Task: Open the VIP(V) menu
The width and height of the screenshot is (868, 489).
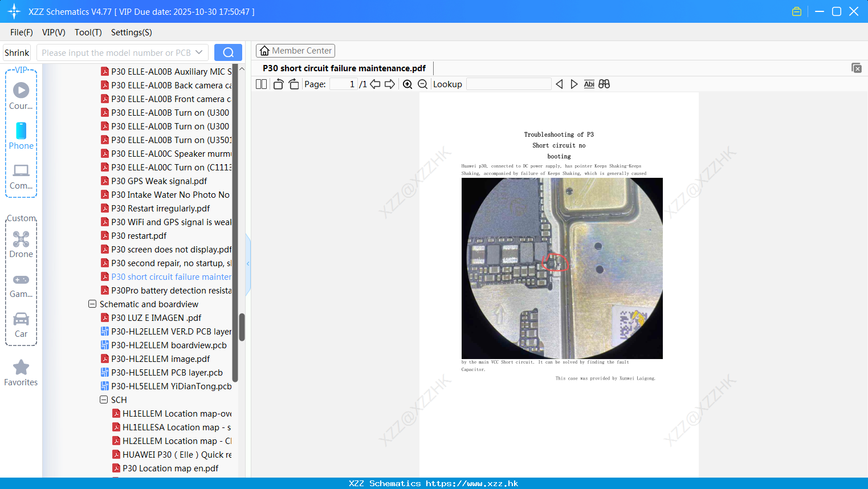Action: point(54,32)
